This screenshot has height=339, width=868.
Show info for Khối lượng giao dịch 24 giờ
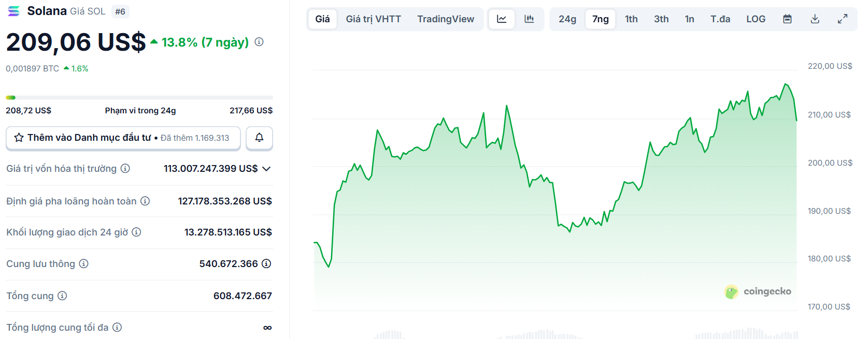[x=136, y=232]
